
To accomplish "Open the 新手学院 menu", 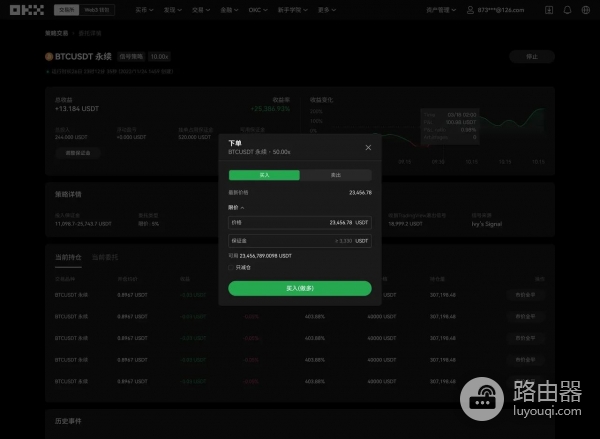I will [x=293, y=10].
